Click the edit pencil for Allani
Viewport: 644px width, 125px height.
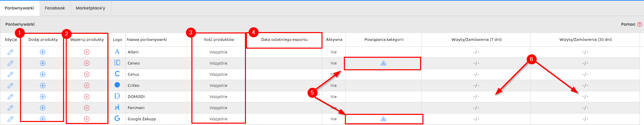(11, 52)
